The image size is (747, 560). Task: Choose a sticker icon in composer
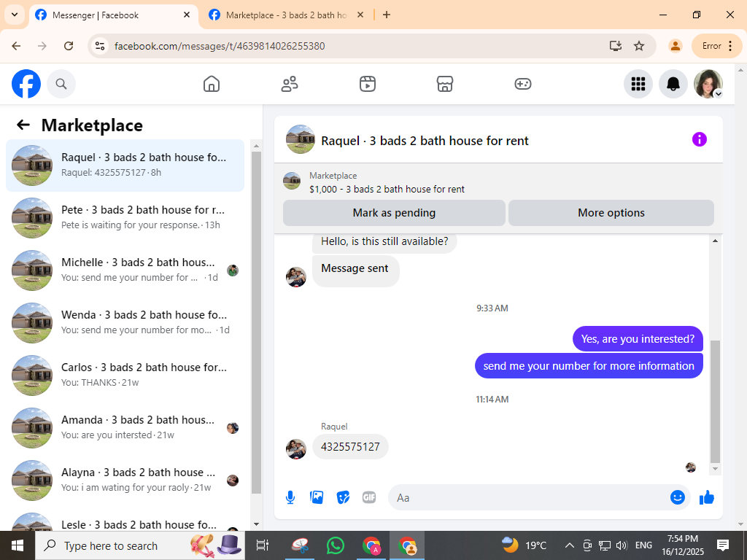click(x=343, y=497)
